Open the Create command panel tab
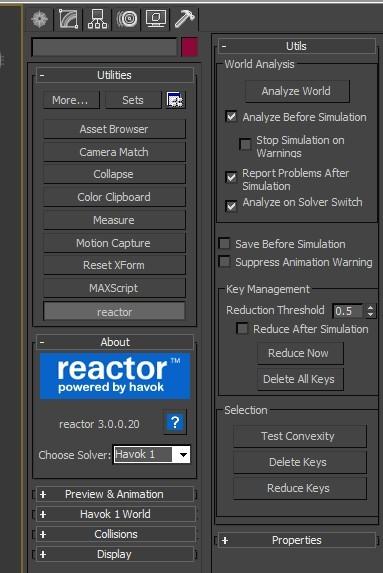The image size is (383, 573). click(x=39, y=19)
